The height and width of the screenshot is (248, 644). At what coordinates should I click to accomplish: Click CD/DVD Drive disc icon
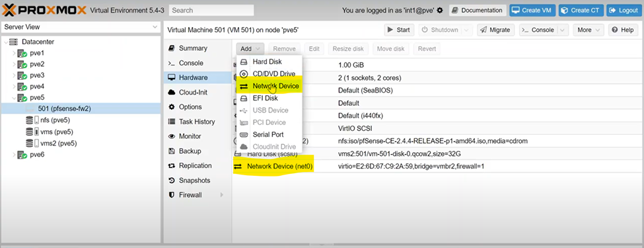244,74
